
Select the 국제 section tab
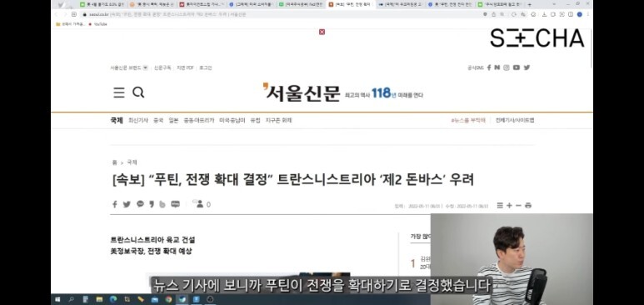117,121
